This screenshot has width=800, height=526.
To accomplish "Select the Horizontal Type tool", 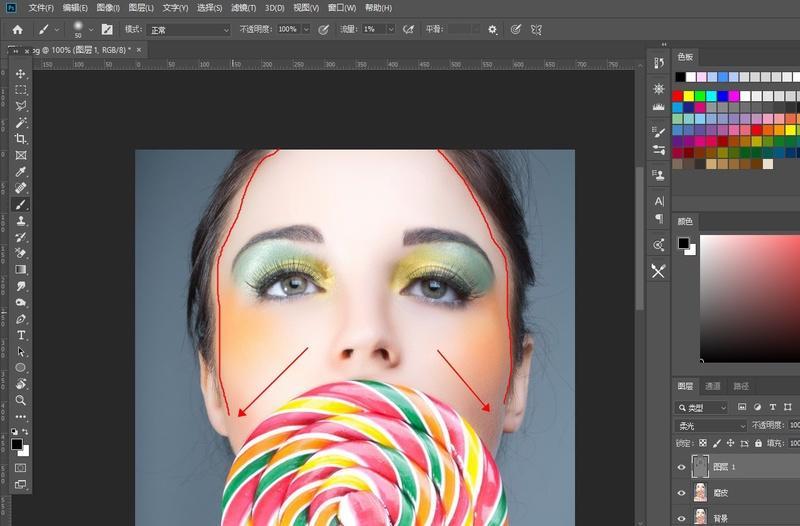I will click(20, 335).
